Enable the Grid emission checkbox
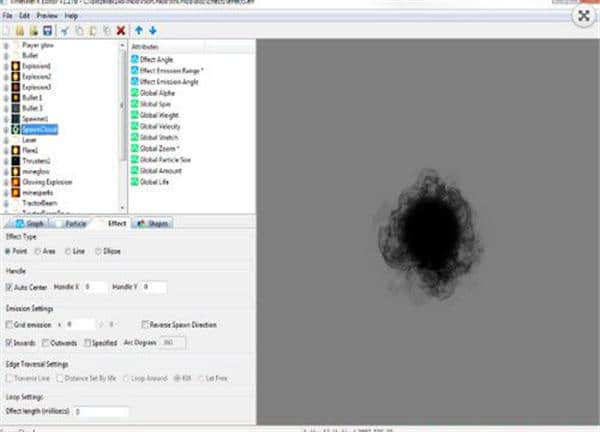The height and width of the screenshot is (432, 600). (10, 324)
